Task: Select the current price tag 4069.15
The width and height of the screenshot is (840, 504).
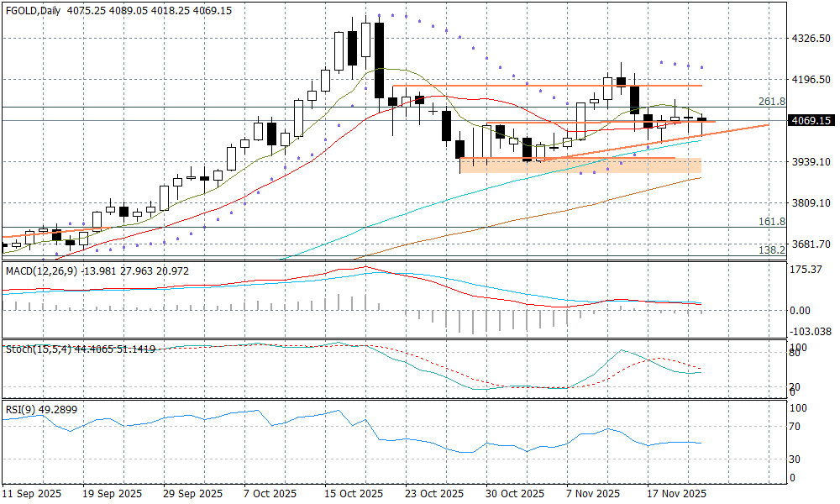Action: 811,121
